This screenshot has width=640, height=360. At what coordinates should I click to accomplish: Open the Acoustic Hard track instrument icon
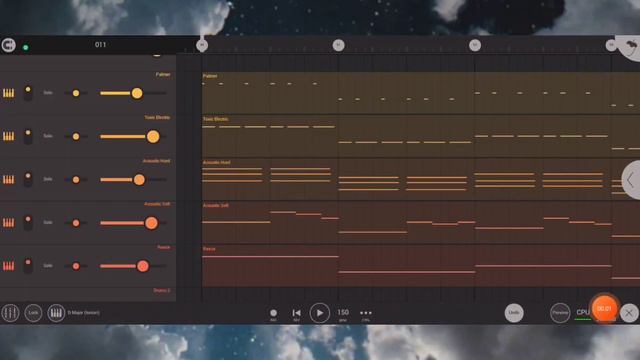(x=9, y=180)
